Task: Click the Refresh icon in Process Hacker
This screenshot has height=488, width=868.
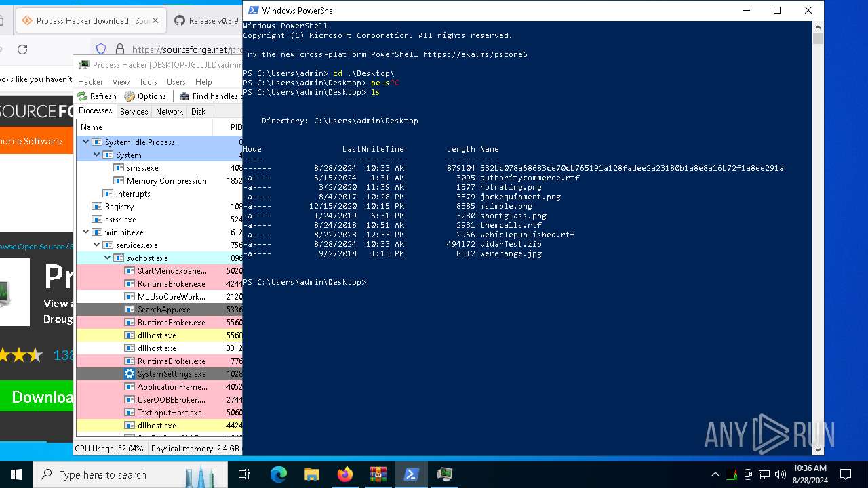Action: (x=82, y=96)
